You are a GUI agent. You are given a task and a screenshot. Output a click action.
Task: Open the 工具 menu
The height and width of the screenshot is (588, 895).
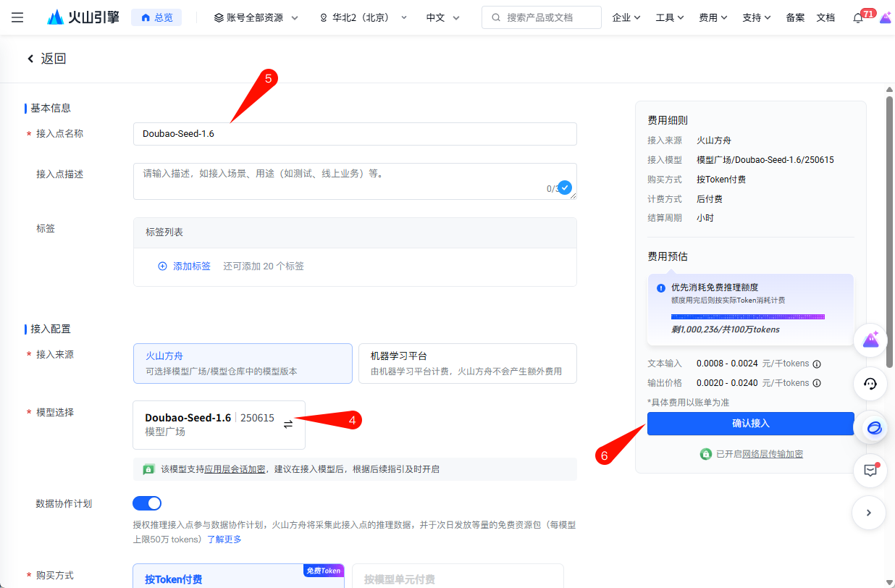coord(670,17)
